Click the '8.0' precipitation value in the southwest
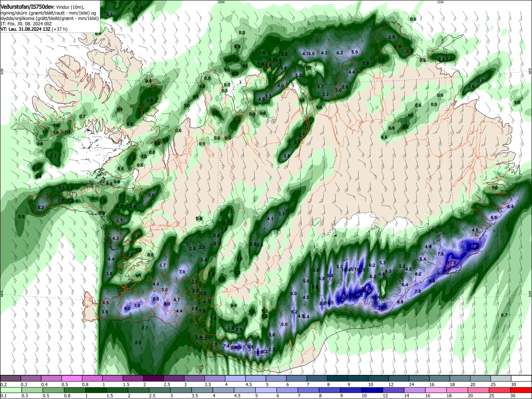532x399 pixels. click(156, 299)
